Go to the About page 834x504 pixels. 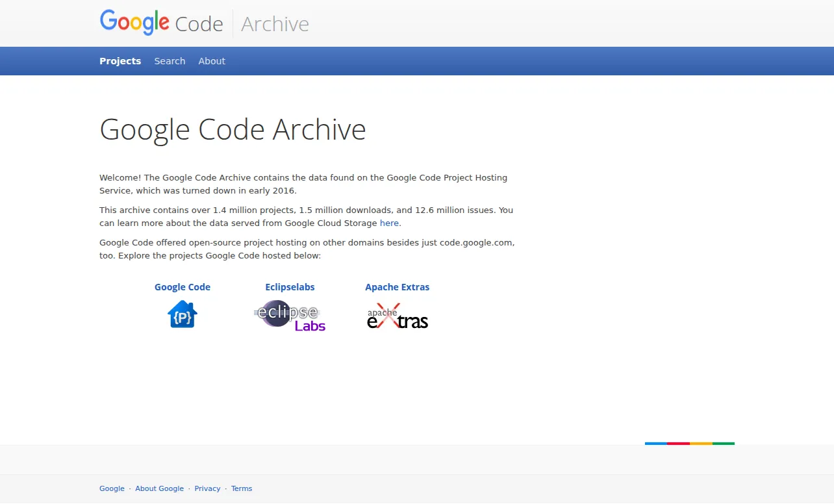click(212, 61)
